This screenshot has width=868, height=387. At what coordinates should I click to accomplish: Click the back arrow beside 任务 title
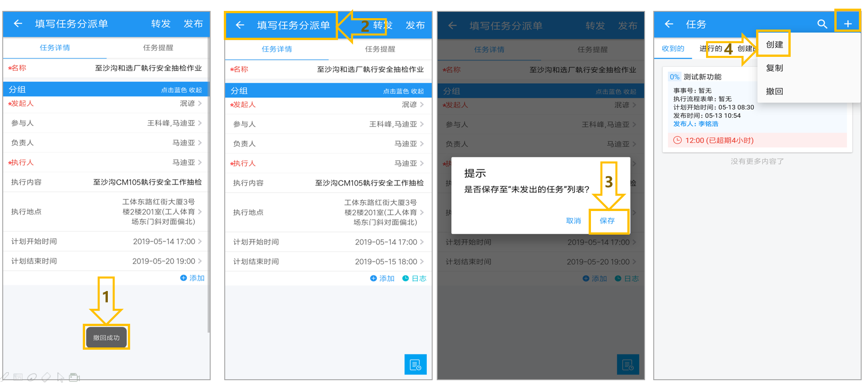click(x=669, y=24)
